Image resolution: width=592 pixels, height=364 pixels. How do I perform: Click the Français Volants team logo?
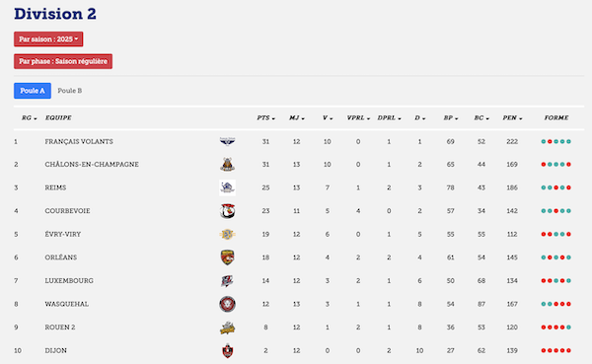coord(227,142)
